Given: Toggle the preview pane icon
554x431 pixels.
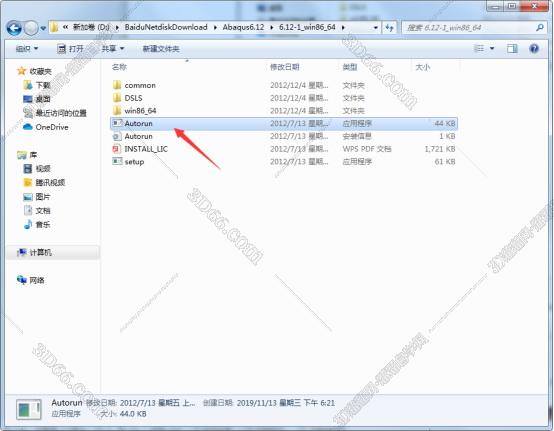Looking at the screenshot, I should pyautogui.click(x=512, y=48).
